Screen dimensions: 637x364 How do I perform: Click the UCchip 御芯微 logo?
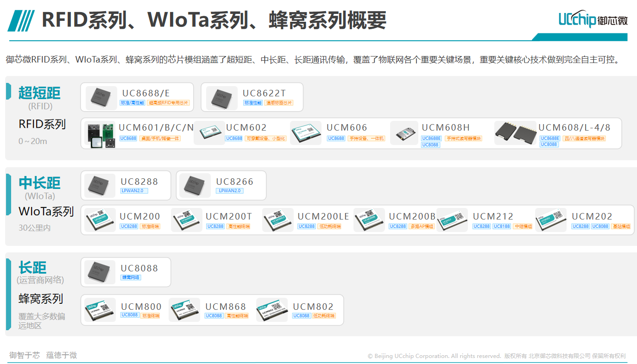593,20
